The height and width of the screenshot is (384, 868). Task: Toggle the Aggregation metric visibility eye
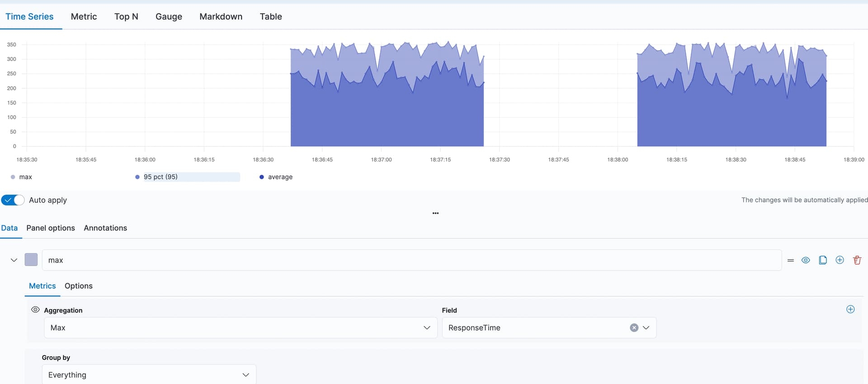[x=35, y=310]
